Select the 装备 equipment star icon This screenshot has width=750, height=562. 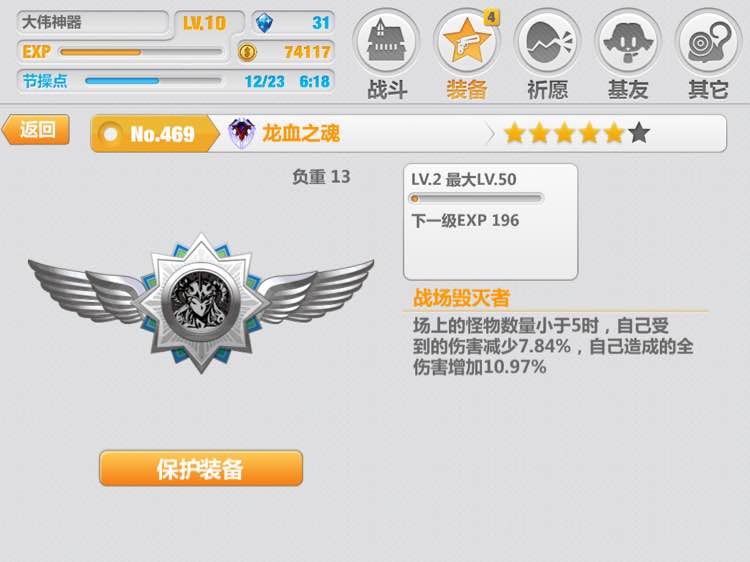pyautogui.click(x=466, y=42)
